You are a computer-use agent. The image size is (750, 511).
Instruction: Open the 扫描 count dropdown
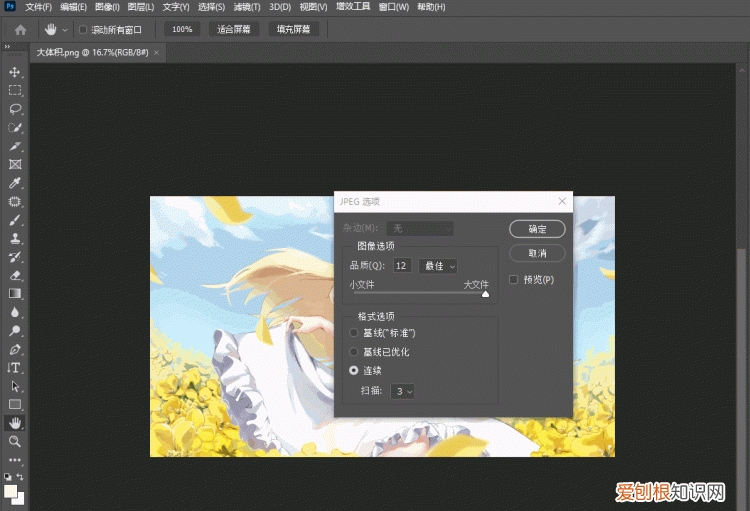[x=402, y=391]
